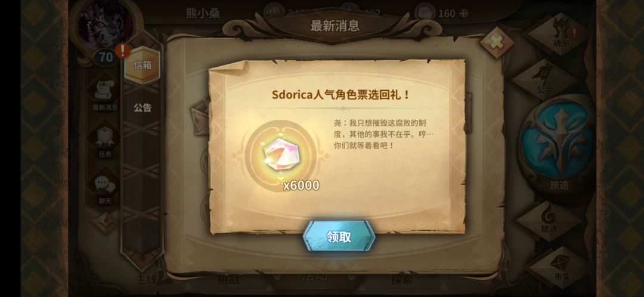Select the 挑战 challenge tab
Image resolution: width=644 pixels, height=297 pixels.
229,280
